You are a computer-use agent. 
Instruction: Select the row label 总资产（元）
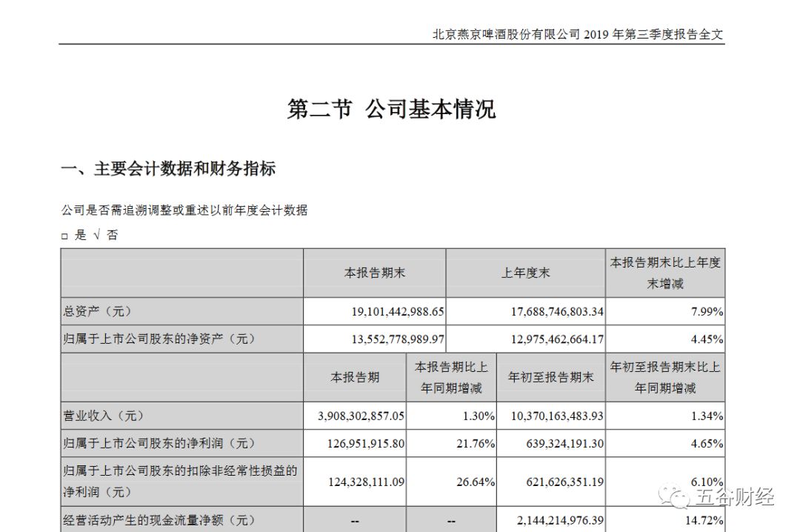(98, 311)
